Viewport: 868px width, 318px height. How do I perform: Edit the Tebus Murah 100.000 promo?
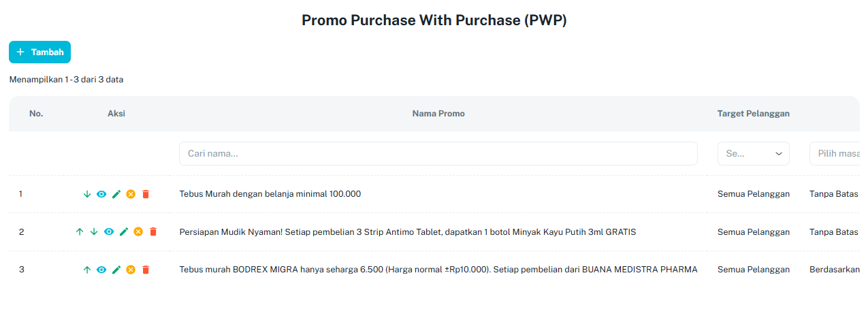(116, 194)
